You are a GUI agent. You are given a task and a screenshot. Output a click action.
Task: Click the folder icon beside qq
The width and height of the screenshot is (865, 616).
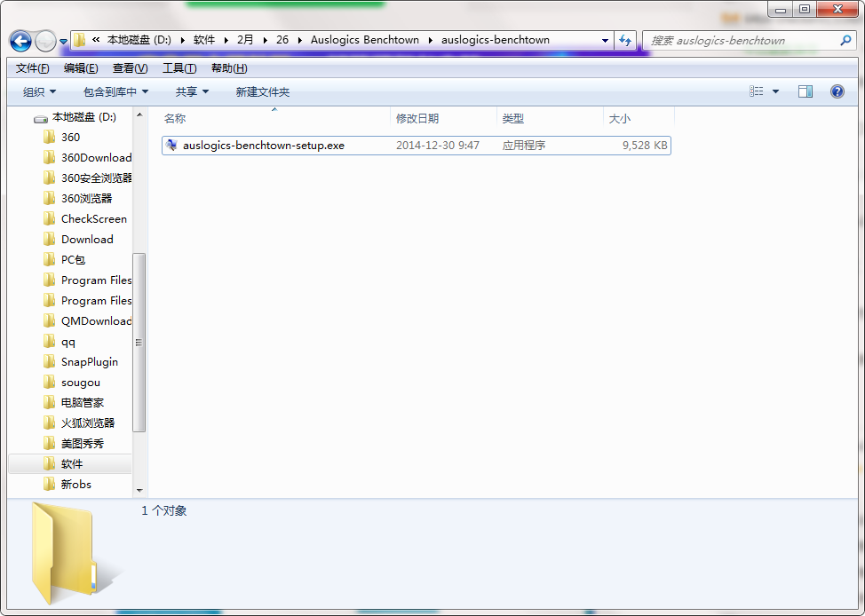point(49,342)
